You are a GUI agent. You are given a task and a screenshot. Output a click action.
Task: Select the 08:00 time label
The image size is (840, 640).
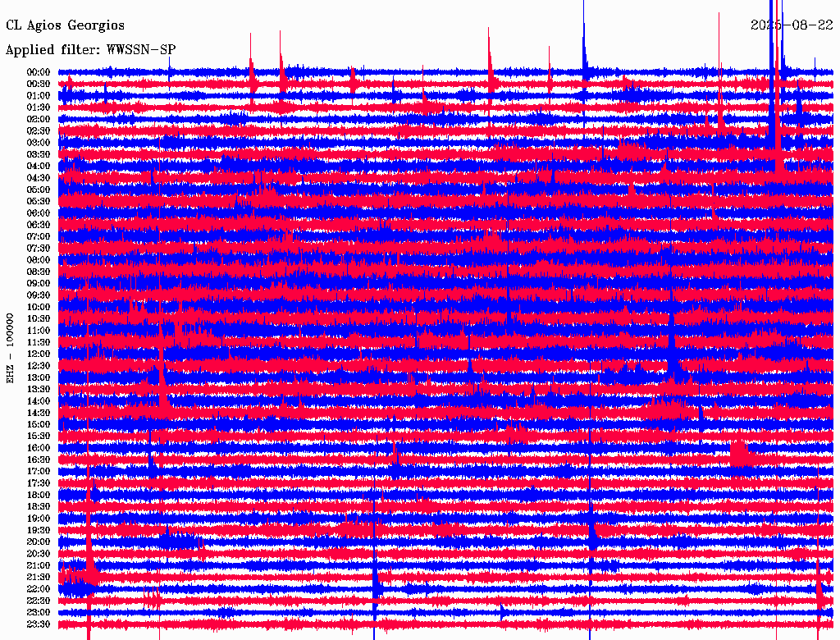pos(39,260)
